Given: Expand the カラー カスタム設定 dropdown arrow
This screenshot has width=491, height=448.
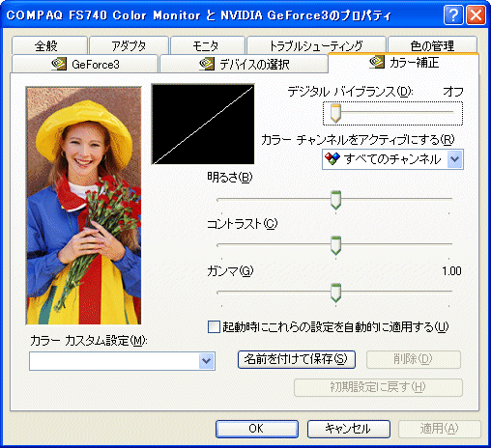Looking at the screenshot, I should point(206,361).
